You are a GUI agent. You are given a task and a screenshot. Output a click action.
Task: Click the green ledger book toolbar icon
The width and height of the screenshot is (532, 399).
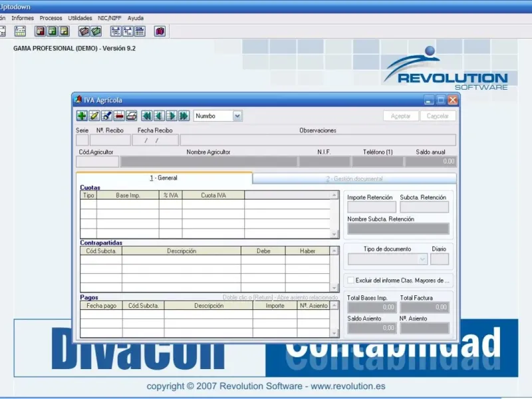pyautogui.click(x=53, y=31)
